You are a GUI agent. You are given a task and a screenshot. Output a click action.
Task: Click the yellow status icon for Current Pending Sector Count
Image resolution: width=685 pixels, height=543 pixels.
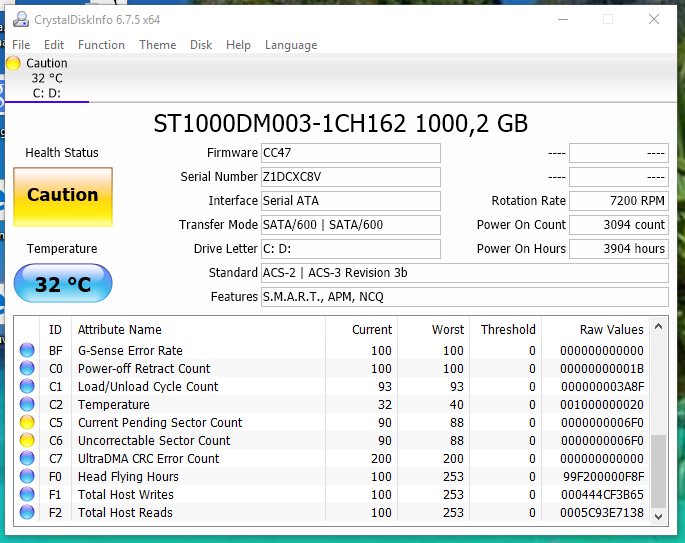click(x=27, y=422)
